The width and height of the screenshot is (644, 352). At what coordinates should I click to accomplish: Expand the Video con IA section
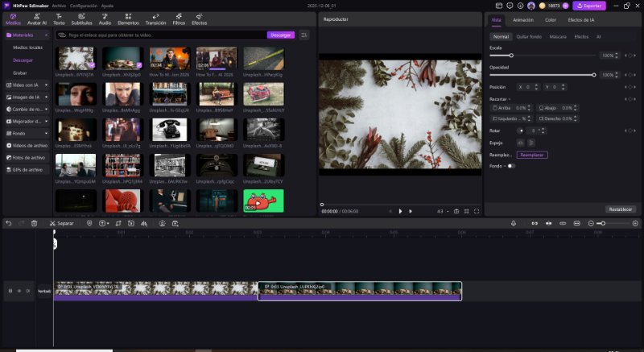(x=26, y=85)
